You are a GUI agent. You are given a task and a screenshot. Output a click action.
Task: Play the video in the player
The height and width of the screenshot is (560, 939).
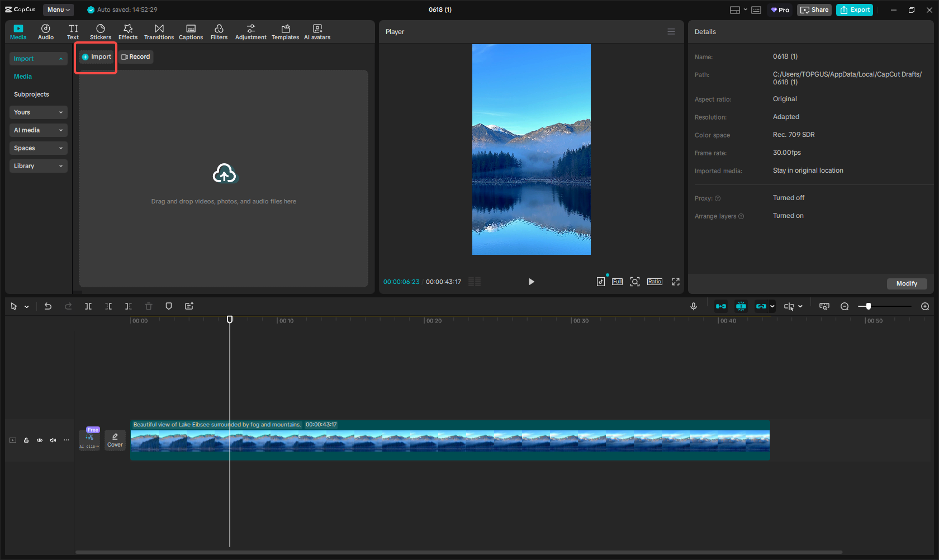[x=531, y=282]
